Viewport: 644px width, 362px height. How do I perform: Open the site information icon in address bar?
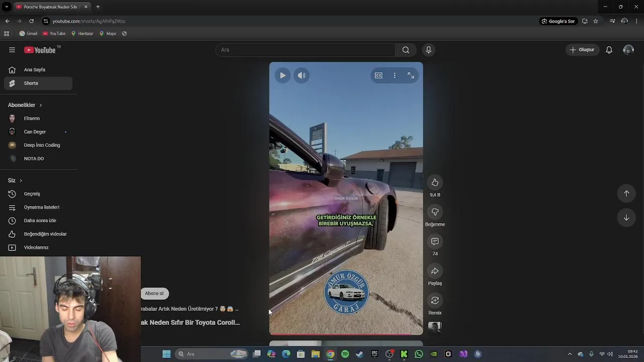tap(46, 21)
